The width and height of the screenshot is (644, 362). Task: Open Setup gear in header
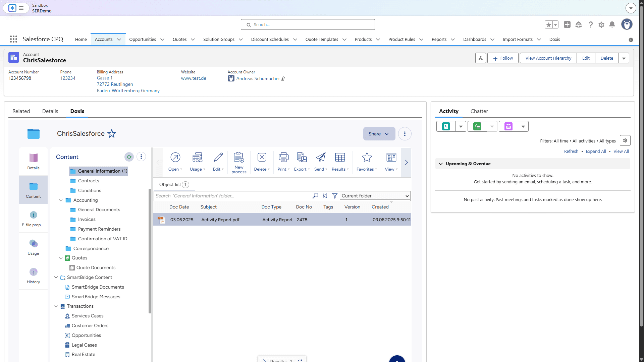601,24
